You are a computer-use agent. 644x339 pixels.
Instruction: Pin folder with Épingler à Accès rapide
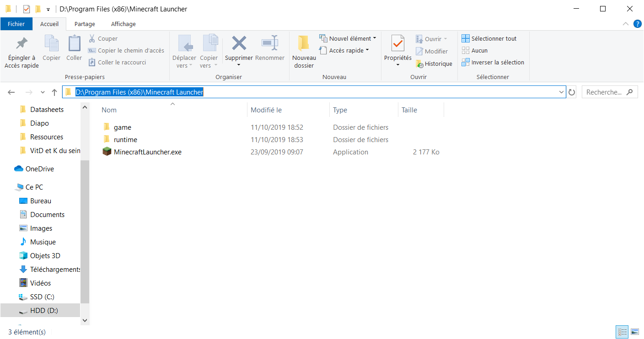click(x=21, y=51)
